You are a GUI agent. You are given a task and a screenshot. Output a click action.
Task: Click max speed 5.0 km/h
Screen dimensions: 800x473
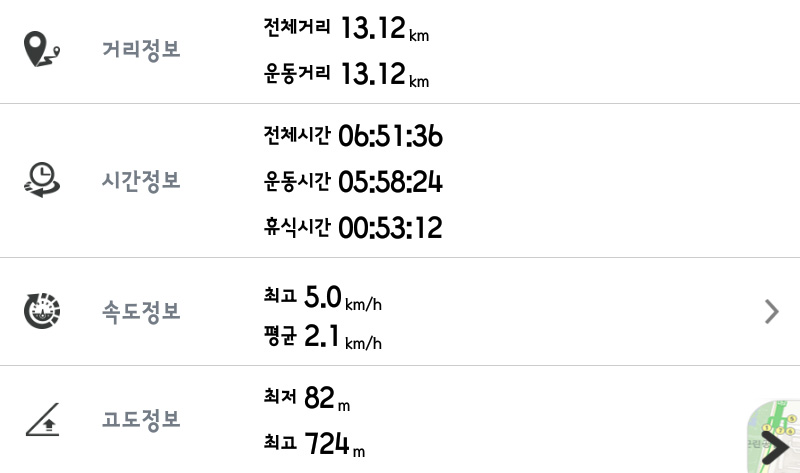(343, 297)
